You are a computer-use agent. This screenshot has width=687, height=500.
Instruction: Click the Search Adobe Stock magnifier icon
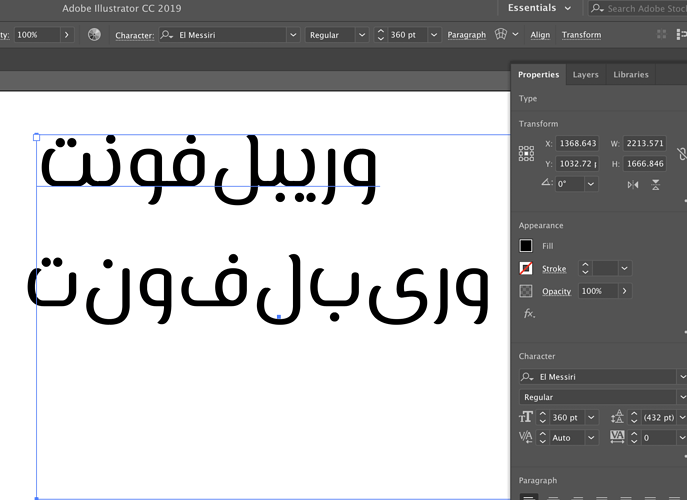tap(597, 8)
